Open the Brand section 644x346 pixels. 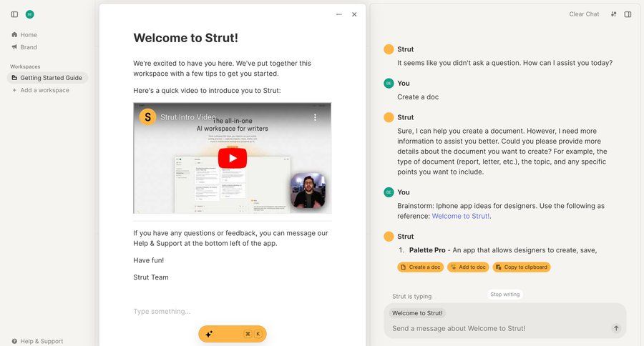[24, 47]
